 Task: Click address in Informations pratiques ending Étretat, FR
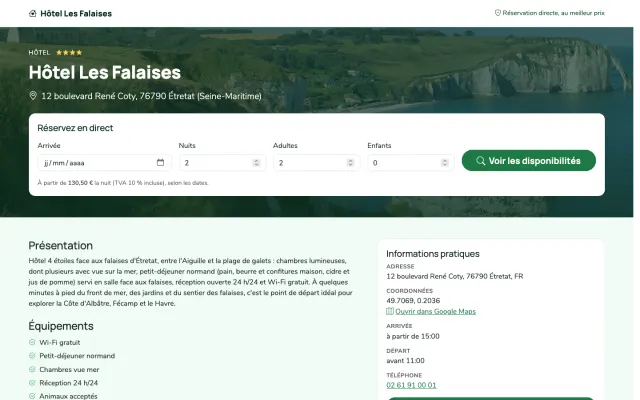pos(455,276)
